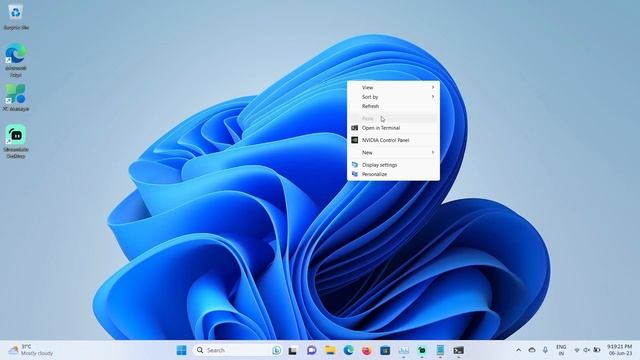Choose Refresh from the context menu
Viewport: 640px width, 360px height.
pos(393,106)
